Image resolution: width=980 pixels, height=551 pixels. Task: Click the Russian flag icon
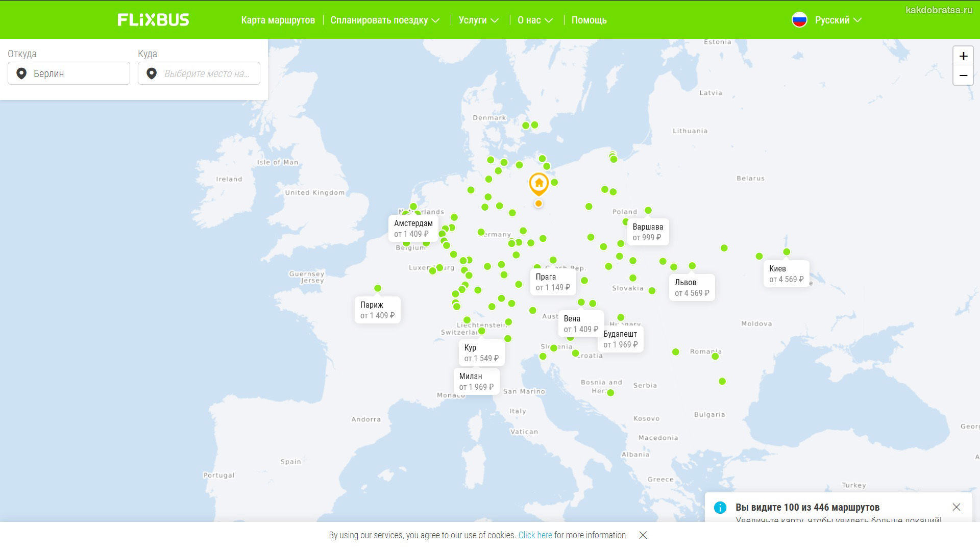click(799, 20)
